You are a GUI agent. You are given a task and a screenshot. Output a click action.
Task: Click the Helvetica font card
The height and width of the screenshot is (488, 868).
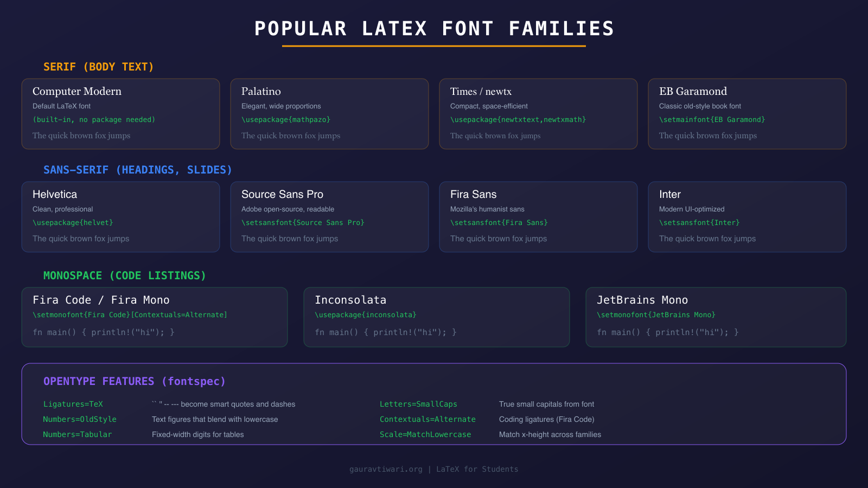120,217
